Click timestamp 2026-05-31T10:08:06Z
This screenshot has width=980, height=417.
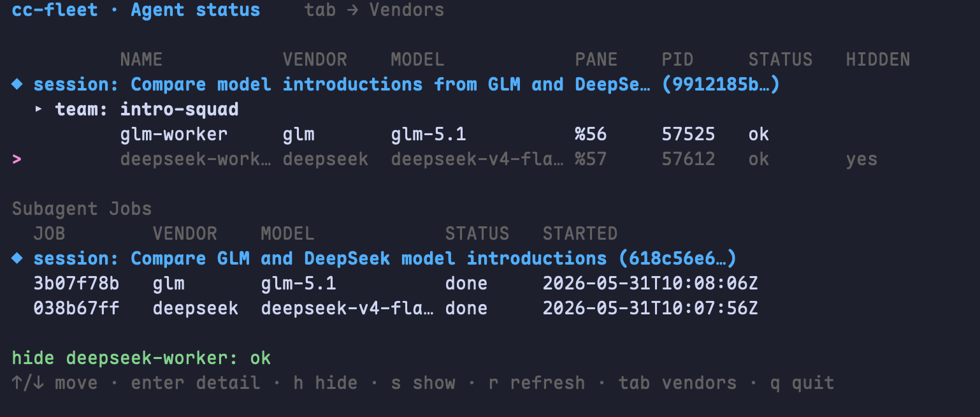point(651,283)
